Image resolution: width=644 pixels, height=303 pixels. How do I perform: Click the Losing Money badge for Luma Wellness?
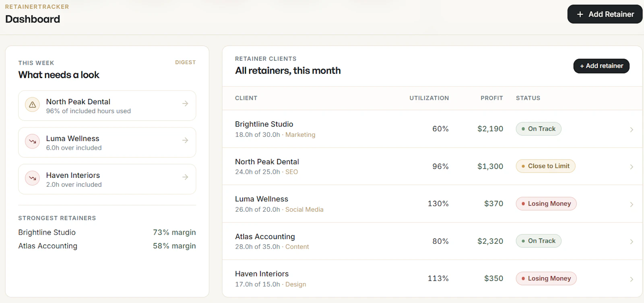point(546,204)
